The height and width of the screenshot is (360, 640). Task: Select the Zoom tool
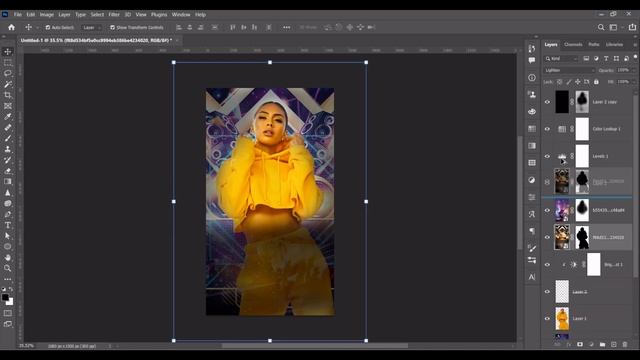click(x=8, y=268)
